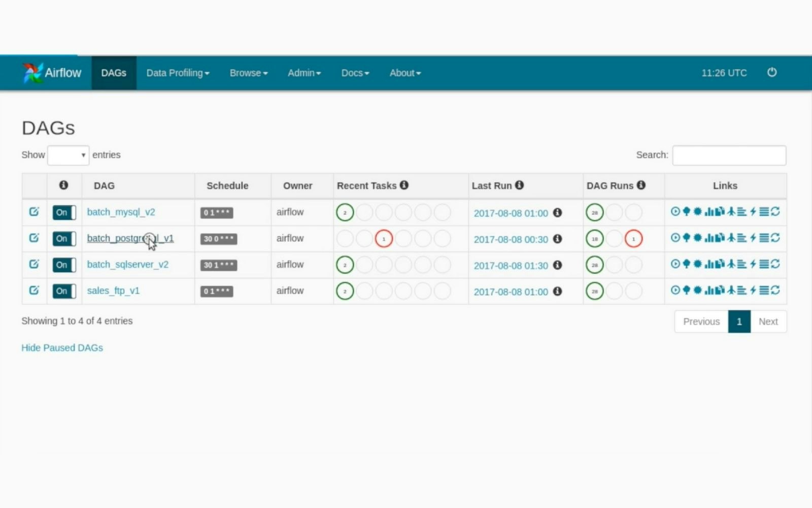Open the sales_ftp_v1 DAG link
The image size is (812, 508).
tap(113, 291)
